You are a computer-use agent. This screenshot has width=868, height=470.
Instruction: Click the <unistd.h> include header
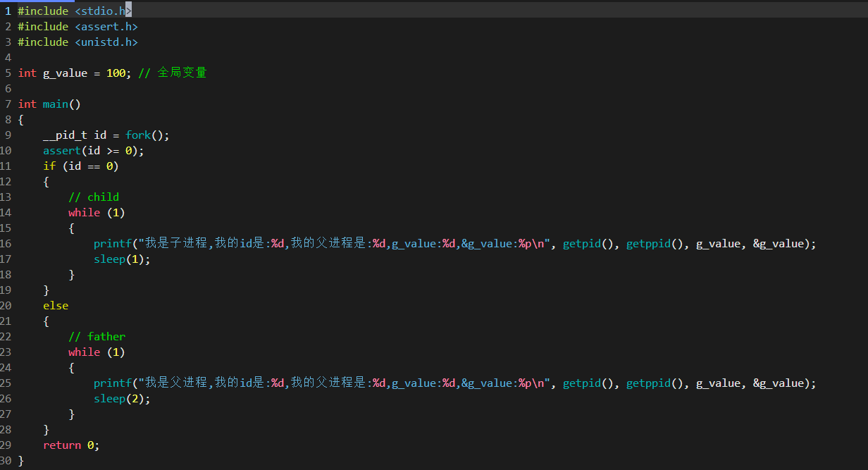[106, 42]
